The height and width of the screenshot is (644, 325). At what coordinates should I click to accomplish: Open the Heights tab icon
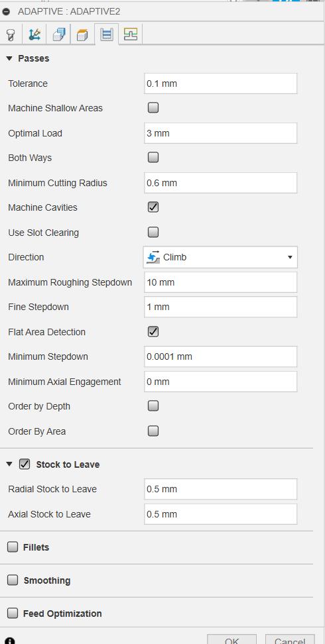[x=59, y=34]
